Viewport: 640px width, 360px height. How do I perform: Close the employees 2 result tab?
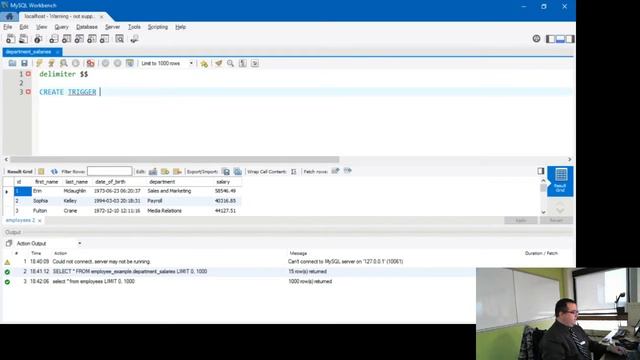tap(40, 221)
